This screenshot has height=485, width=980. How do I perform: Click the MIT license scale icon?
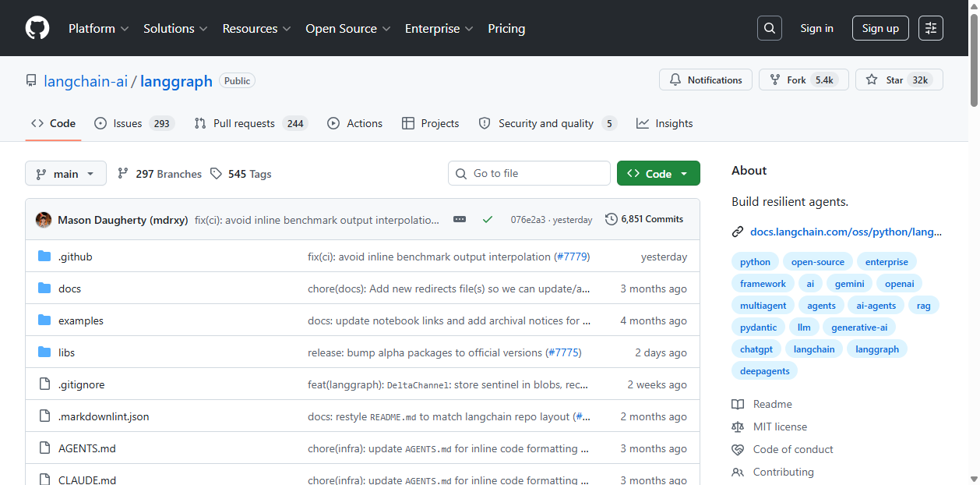738,427
